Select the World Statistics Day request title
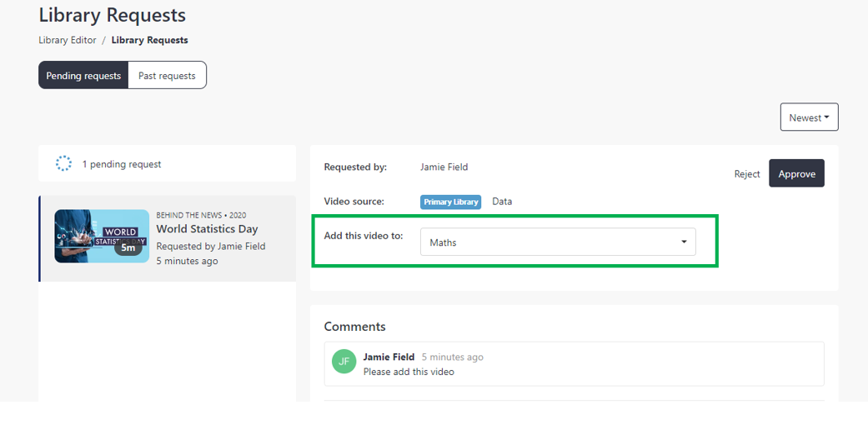Screen dimensions: 868x430 pos(207,229)
